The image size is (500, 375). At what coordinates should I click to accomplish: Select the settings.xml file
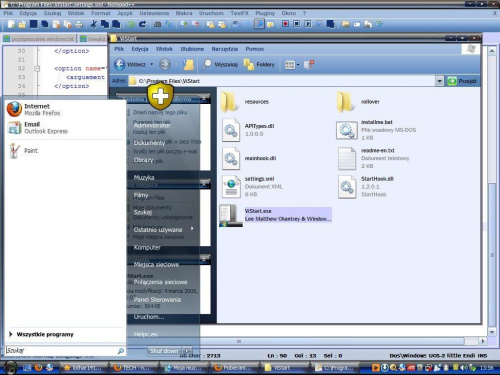[x=252, y=187]
